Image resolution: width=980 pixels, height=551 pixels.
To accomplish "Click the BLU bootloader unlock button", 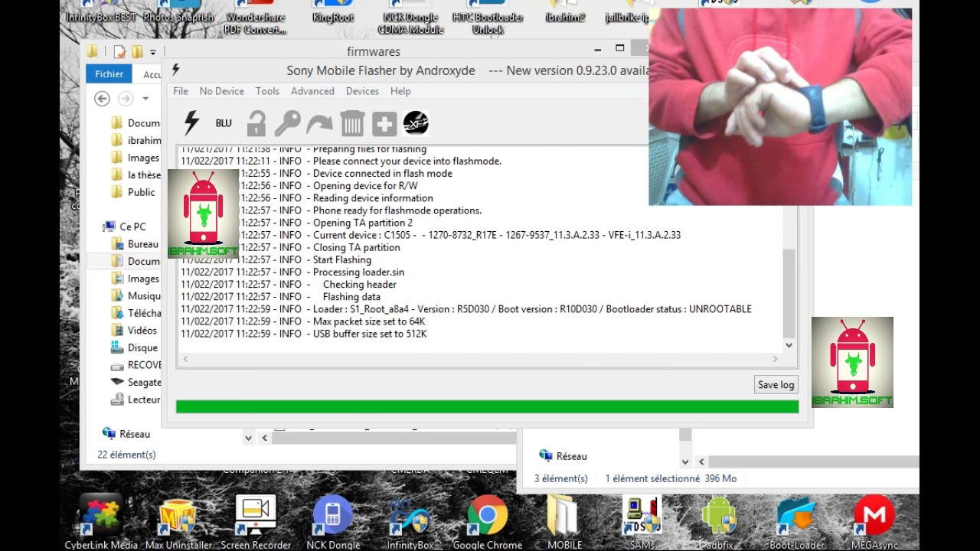I will pos(224,123).
